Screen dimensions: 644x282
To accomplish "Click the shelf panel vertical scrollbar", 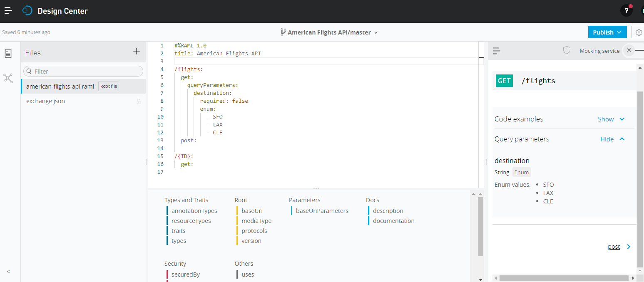I will [481, 227].
